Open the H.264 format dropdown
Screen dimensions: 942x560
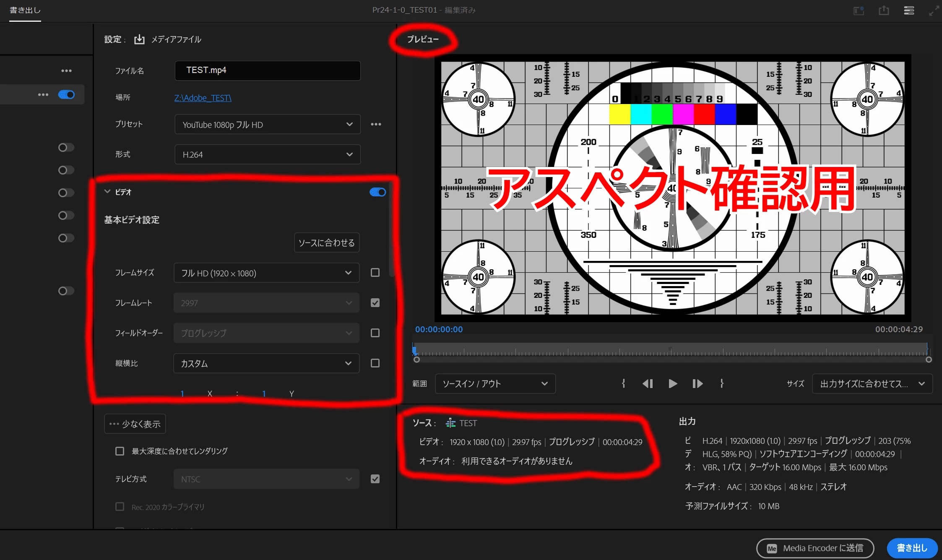[267, 155]
